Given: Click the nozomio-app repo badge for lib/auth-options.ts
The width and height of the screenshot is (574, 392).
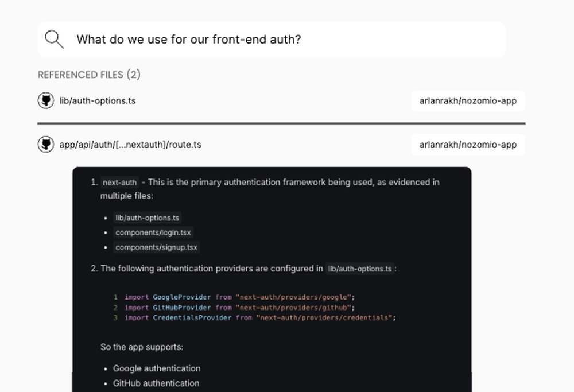Looking at the screenshot, I should click(x=468, y=101).
